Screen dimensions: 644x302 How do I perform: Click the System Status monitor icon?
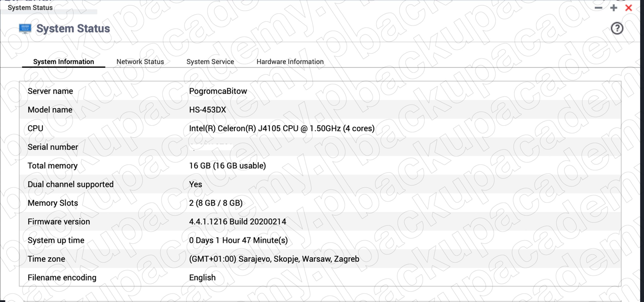pyautogui.click(x=25, y=29)
